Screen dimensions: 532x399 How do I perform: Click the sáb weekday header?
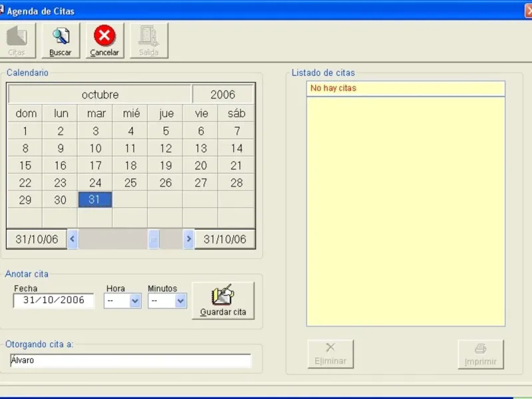[x=237, y=113]
